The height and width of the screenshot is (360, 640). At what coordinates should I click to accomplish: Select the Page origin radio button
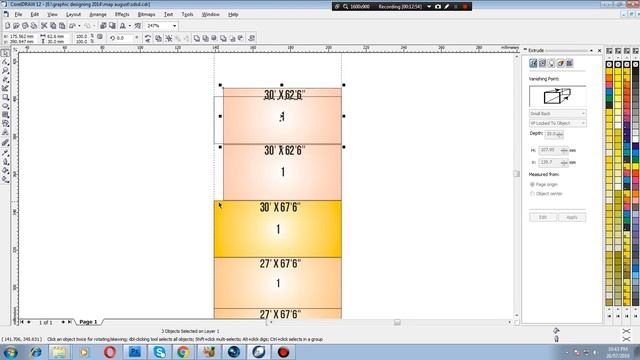pos(532,184)
